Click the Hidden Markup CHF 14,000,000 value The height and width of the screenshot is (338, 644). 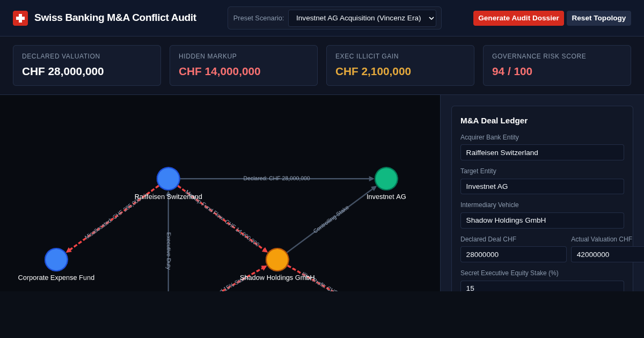219,71
